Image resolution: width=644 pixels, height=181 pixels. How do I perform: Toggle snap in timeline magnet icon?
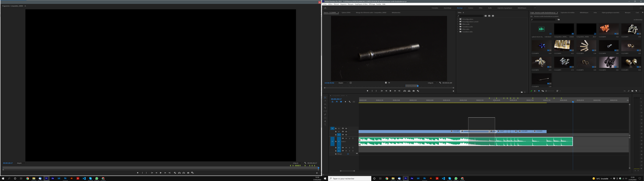[337, 102]
